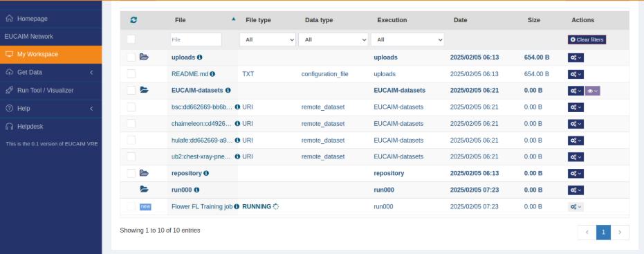Check the EUCAIM-datasets folder checkbox
Viewport: 644px width, 254px height.
coord(131,90)
